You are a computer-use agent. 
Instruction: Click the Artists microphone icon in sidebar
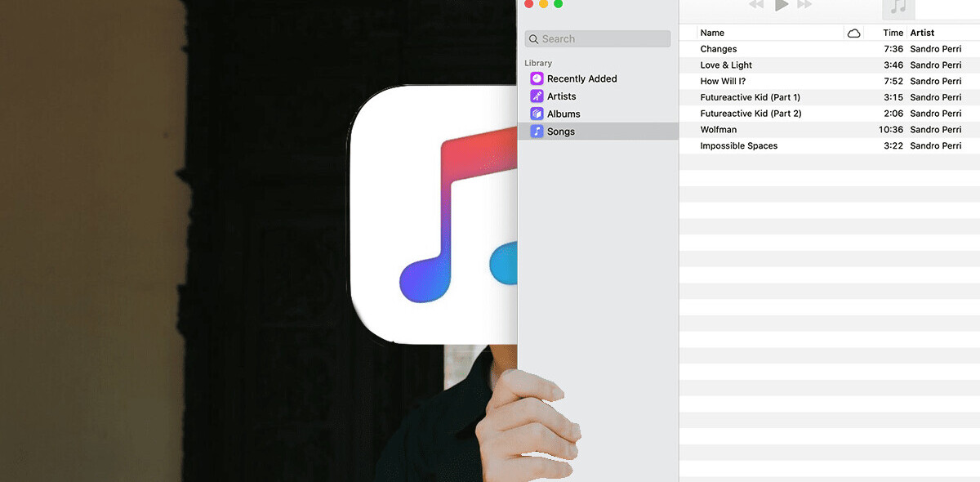(537, 96)
